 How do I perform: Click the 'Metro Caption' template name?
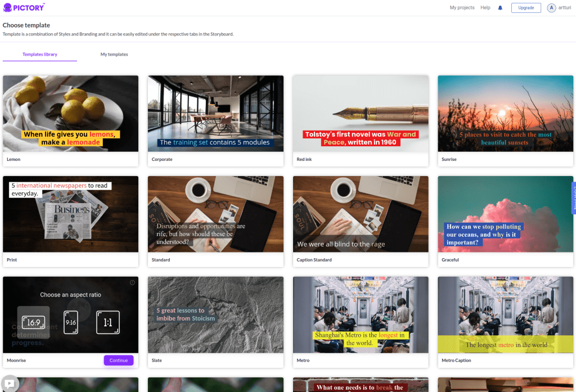pos(456,361)
